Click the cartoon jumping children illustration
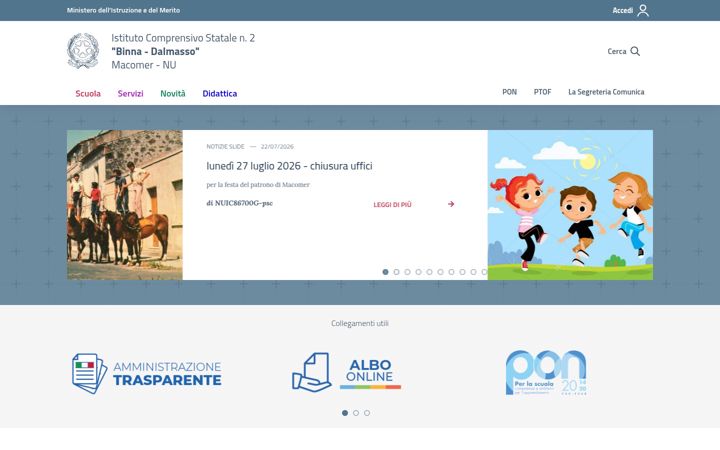 point(570,205)
